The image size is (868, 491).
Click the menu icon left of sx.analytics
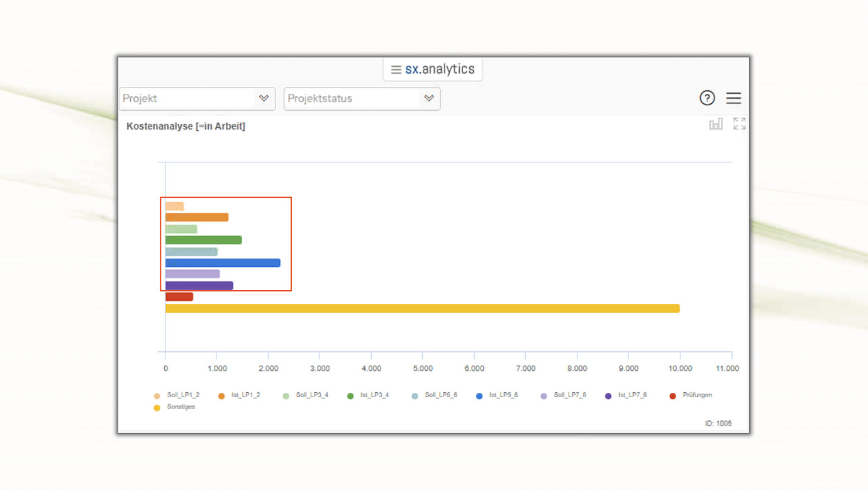tap(396, 70)
